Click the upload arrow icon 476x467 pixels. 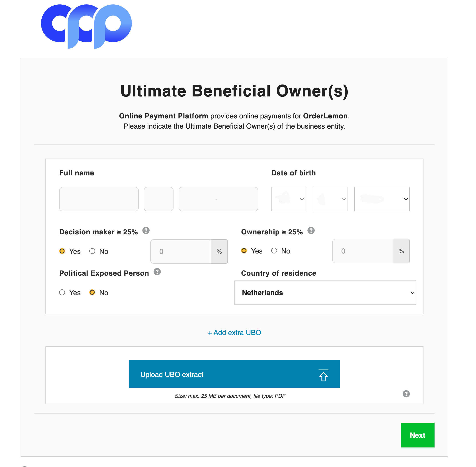tap(323, 375)
